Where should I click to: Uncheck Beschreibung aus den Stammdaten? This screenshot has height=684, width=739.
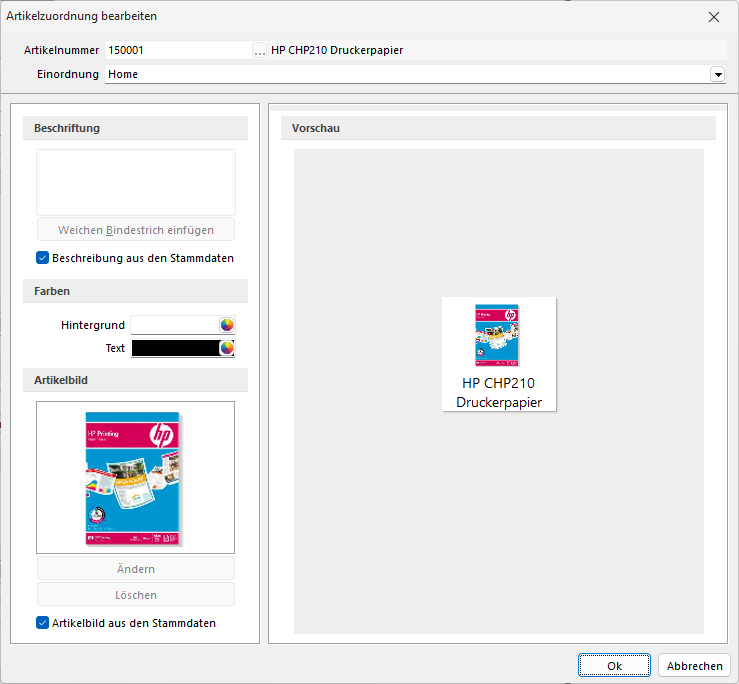42,258
